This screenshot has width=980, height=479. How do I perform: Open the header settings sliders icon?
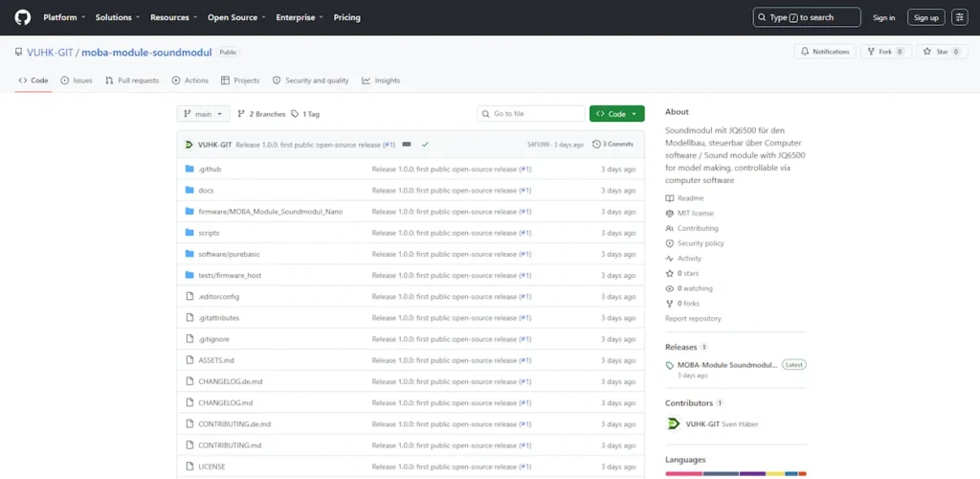[x=959, y=17]
